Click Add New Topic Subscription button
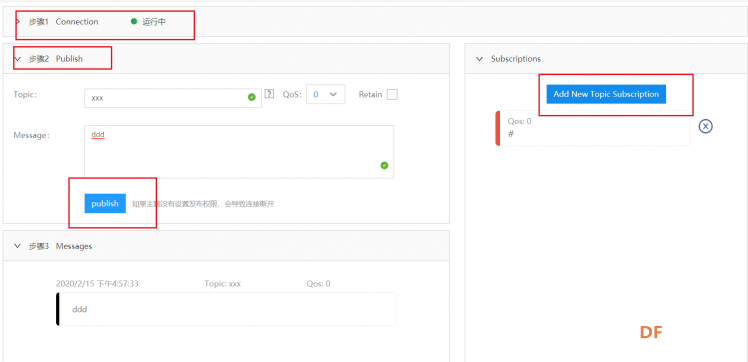Viewport: 748px width, 362px height. coord(606,94)
